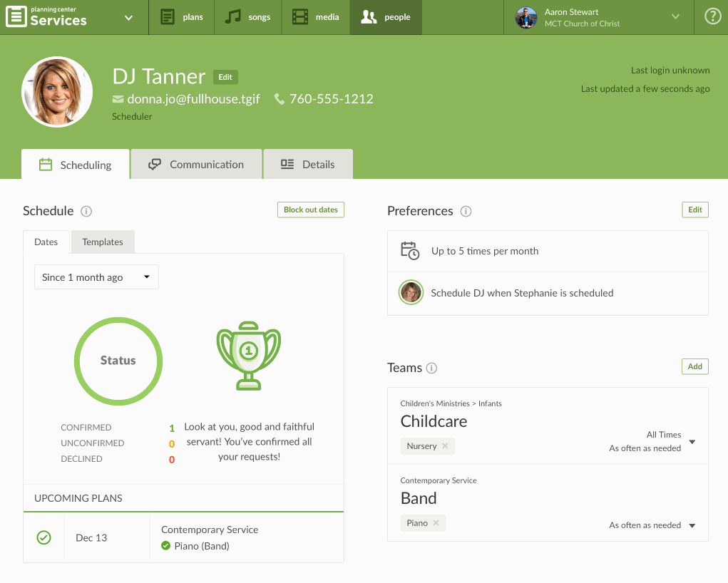Click the trophy award icon
728x583 pixels.
pos(248,356)
